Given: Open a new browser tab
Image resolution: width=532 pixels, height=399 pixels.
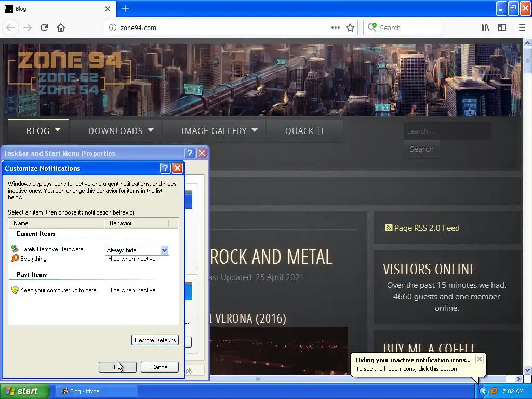Looking at the screenshot, I should point(125,8).
